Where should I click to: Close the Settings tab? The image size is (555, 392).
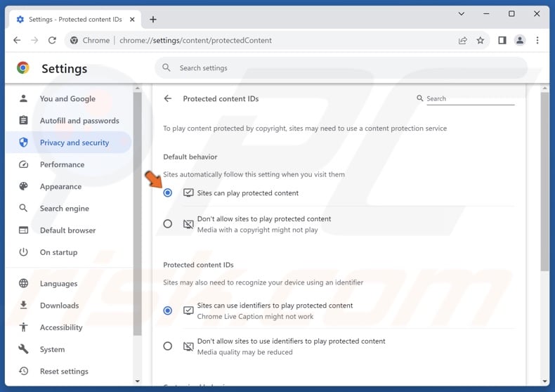132,20
